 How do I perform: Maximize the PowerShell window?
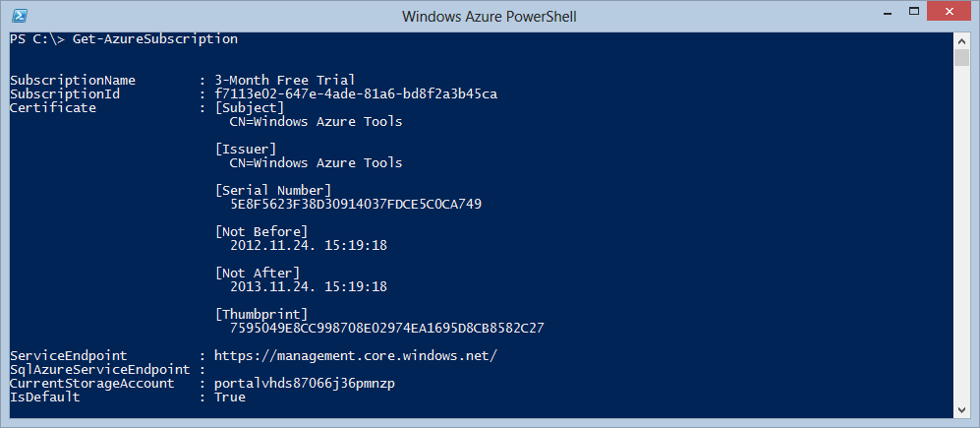[x=914, y=11]
